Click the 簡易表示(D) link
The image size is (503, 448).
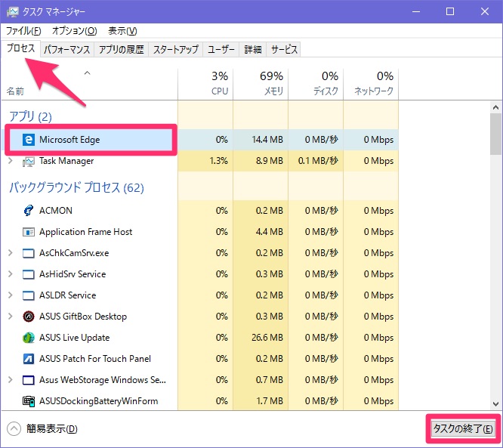(x=52, y=429)
